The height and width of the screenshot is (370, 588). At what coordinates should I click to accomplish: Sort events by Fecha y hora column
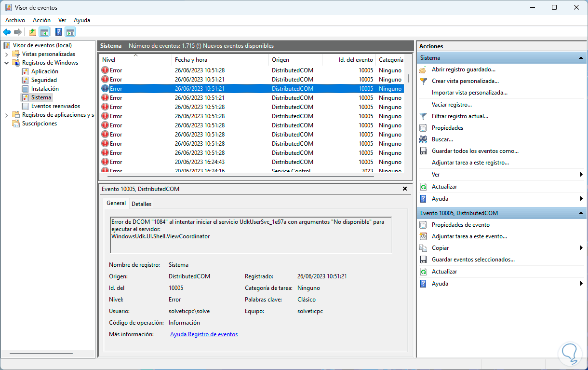pyautogui.click(x=191, y=60)
